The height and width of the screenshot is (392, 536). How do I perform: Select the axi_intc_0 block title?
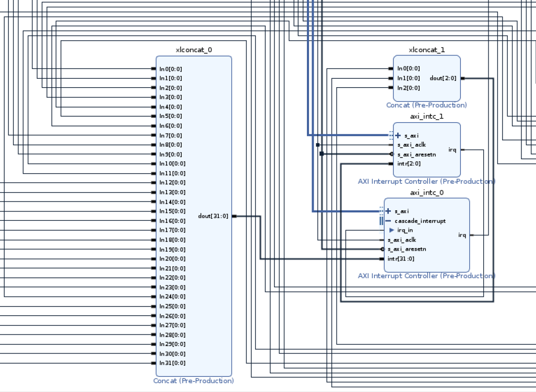click(x=426, y=193)
